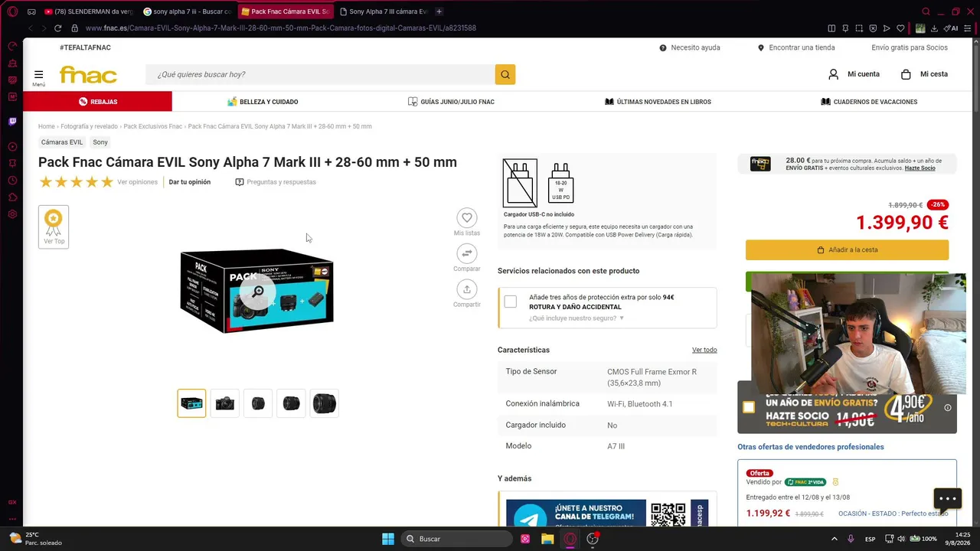980x551 pixels.
Task: Open the Opera easy setup menu icon
Action: tap(969, 28)
